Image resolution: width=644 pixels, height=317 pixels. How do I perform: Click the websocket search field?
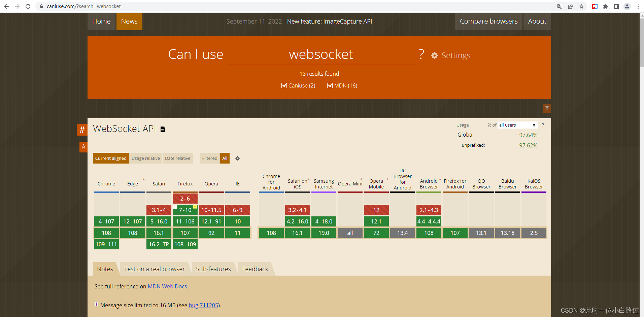click(321, 55)
